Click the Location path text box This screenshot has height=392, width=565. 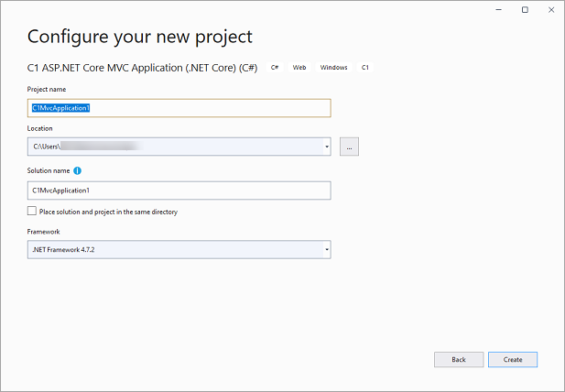[x=174, y=147]
